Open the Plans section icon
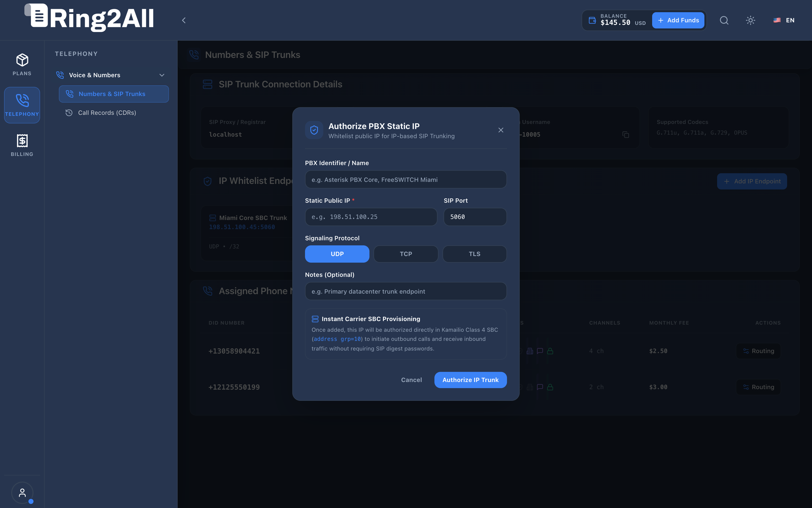This screenshot has width=812, height=508. coord(22,65)
